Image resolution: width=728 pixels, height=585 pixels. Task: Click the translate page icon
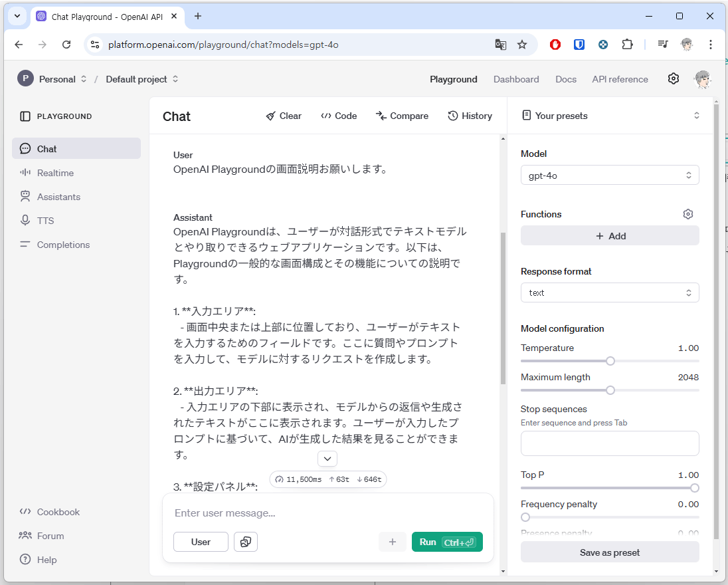click(501, 45)
